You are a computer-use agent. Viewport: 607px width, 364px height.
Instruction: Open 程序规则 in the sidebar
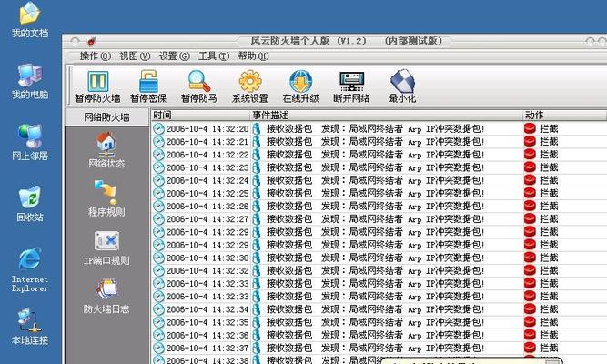tap(106, 198)
